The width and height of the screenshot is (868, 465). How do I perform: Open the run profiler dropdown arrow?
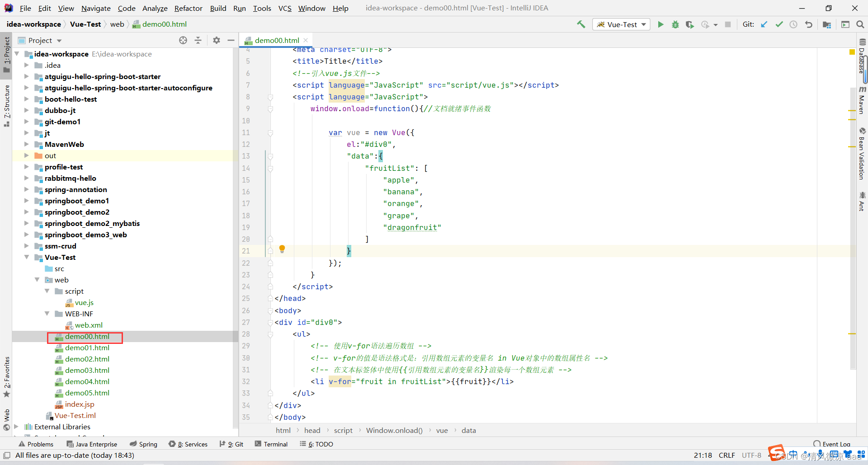pyautogui.click(x=716, y=25)
